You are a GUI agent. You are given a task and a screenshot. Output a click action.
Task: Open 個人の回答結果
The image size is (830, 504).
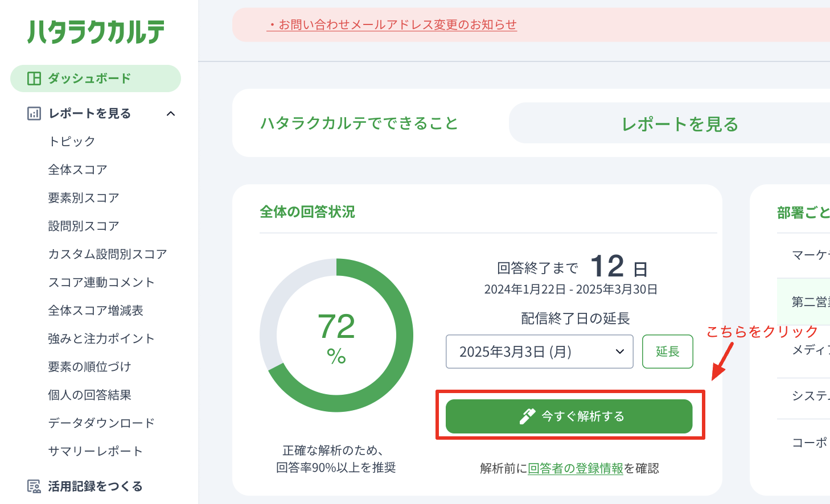[90, 395]
